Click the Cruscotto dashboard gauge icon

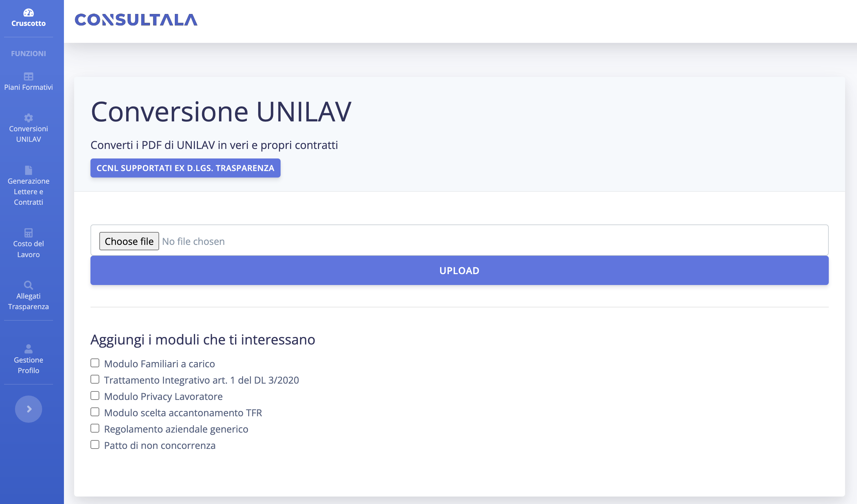pyautogui.click(x=29, y=13)
